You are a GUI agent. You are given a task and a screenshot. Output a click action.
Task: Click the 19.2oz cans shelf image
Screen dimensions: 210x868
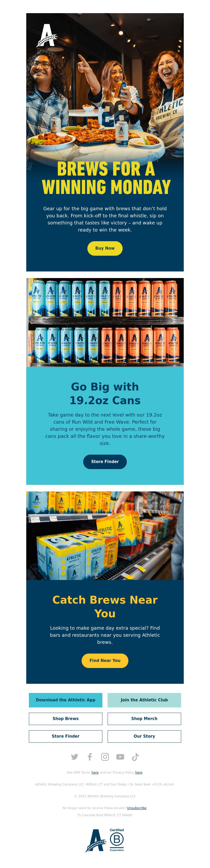pos(105,322)
